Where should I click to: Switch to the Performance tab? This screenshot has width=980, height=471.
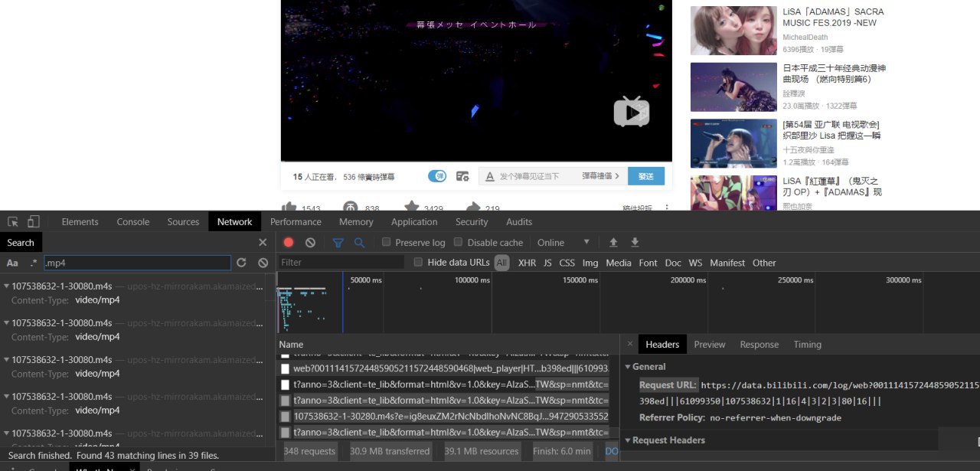pyautogui.click(x=296, y=222)
